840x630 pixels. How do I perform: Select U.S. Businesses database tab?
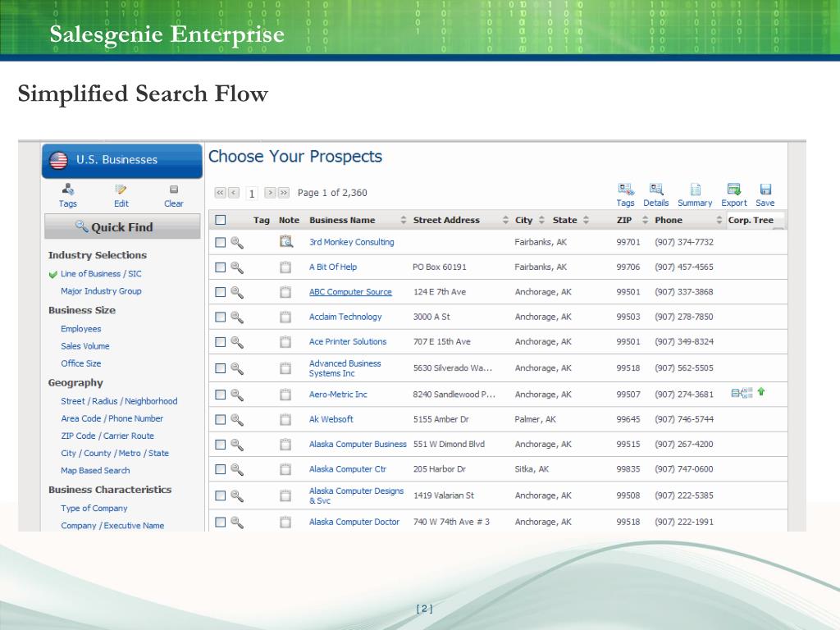pos(122,160)
